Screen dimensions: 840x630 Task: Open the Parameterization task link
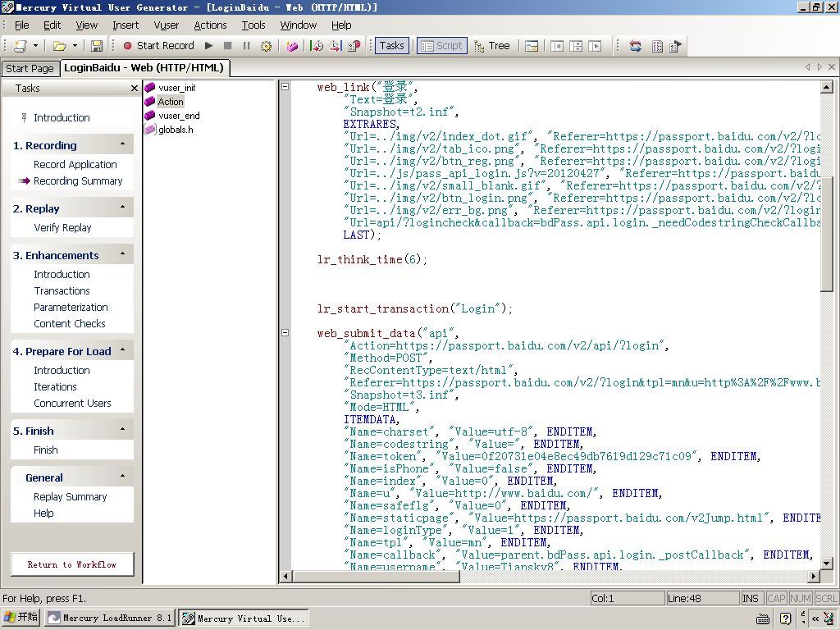[71, 307]
